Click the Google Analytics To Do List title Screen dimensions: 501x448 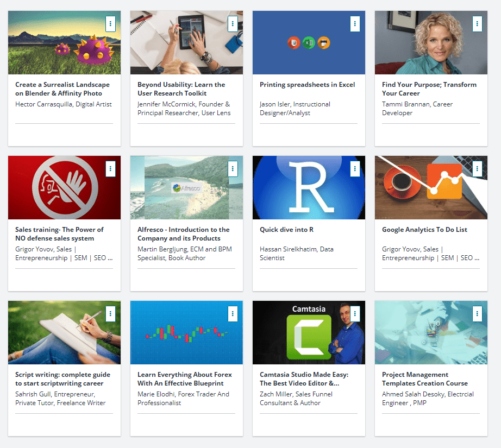[424, 229]
